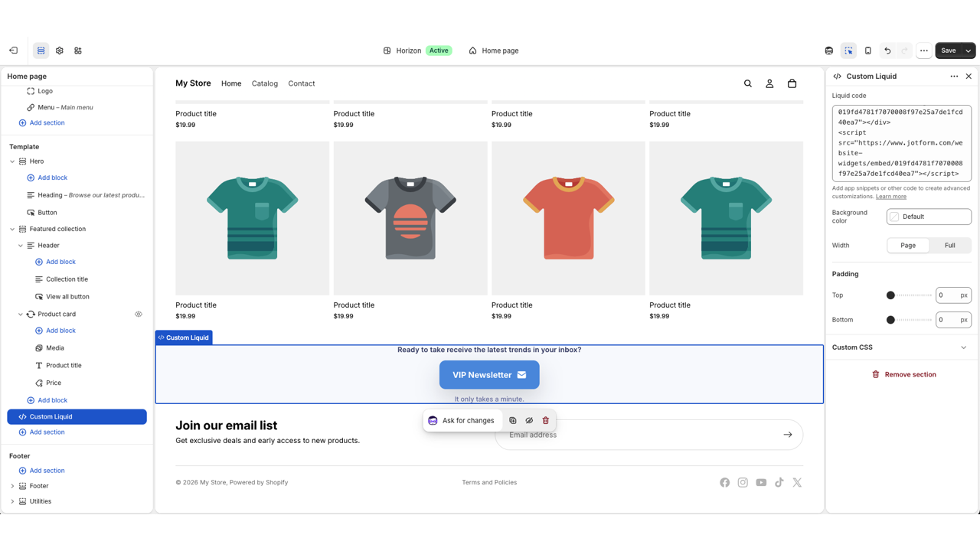Open Custom Liquid panel more options

[x=954, y=77]
